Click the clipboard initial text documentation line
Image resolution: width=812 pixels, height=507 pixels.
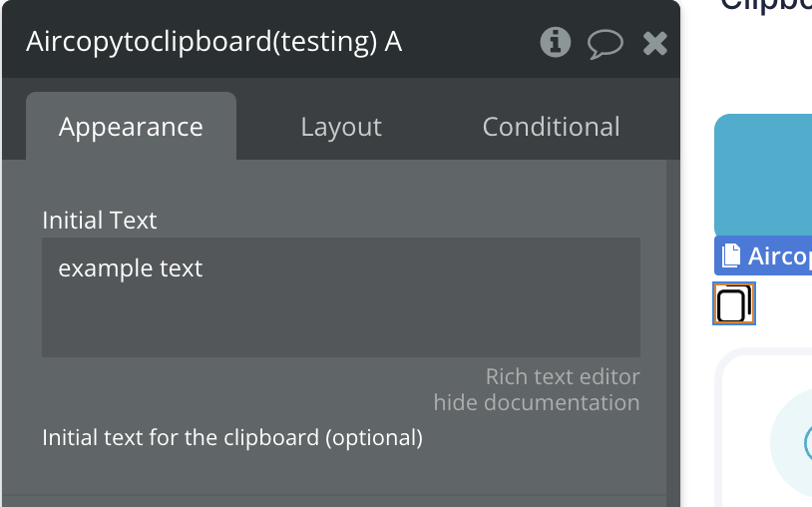pyautogui.click(x=232, y=437)
